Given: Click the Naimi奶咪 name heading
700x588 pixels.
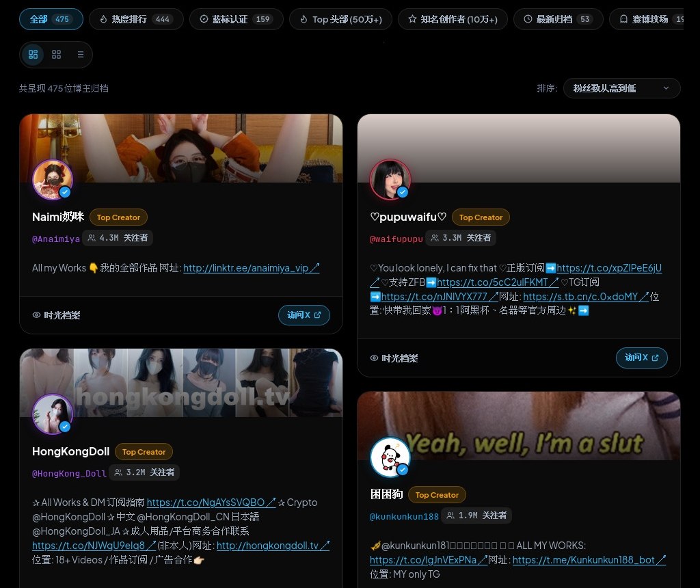Looking at the screenshot, I should coord(58,217).
